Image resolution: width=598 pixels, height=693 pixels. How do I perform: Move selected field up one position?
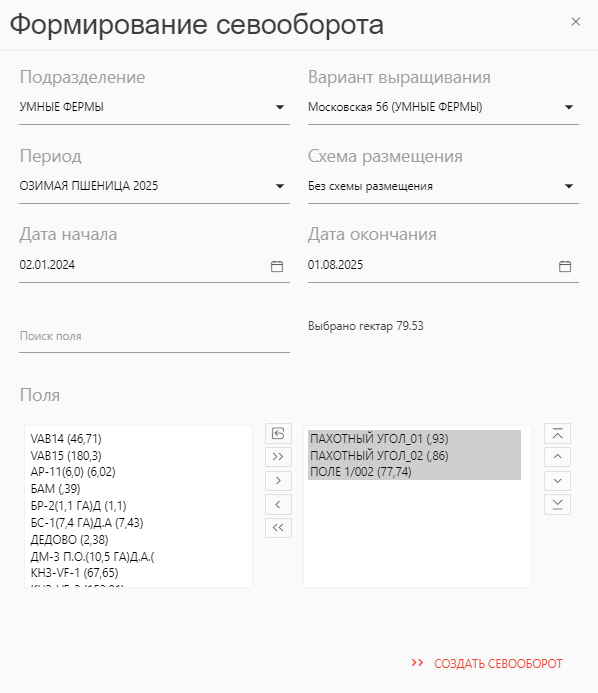pyautogui.click(x=557, y=457)
